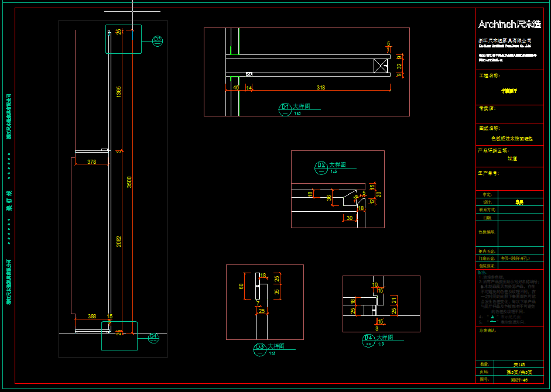The height and width of the screenshot is (392, 551).
Task: Select the 60 dimension in the D3 detail
Action: tap(241, 286)
